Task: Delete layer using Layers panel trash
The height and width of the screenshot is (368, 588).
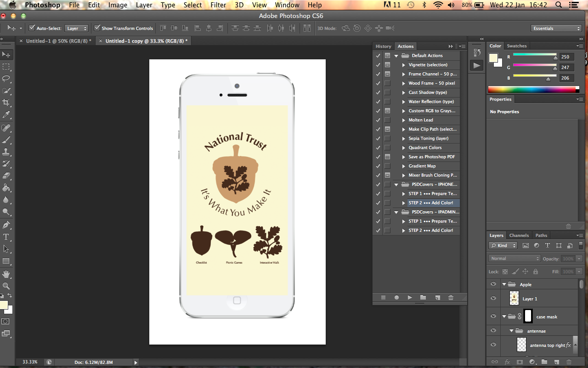Action: 569,362
